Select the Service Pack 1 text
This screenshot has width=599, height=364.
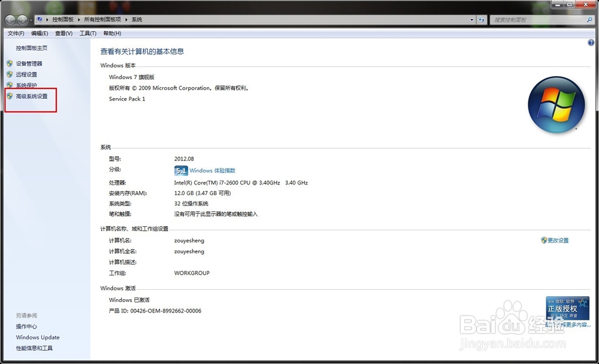click(127, 99)
